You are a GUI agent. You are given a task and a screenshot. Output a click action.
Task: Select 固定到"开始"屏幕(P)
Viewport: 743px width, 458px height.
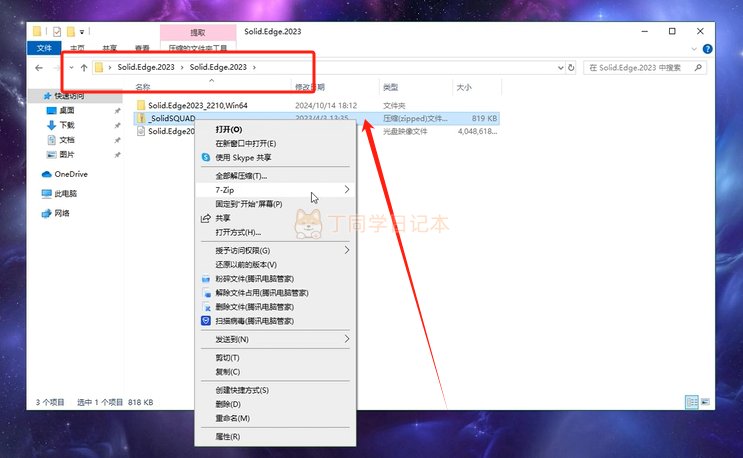(x=275, y=204)
